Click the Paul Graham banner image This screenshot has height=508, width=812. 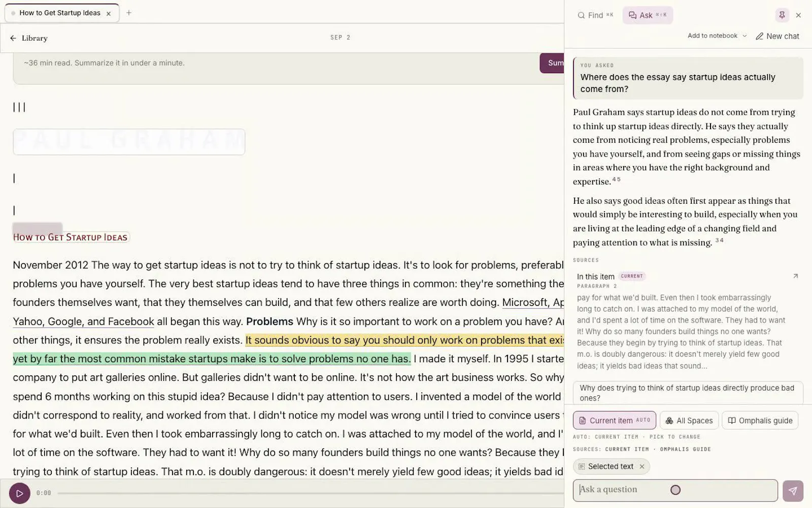(x=129, y=142)
